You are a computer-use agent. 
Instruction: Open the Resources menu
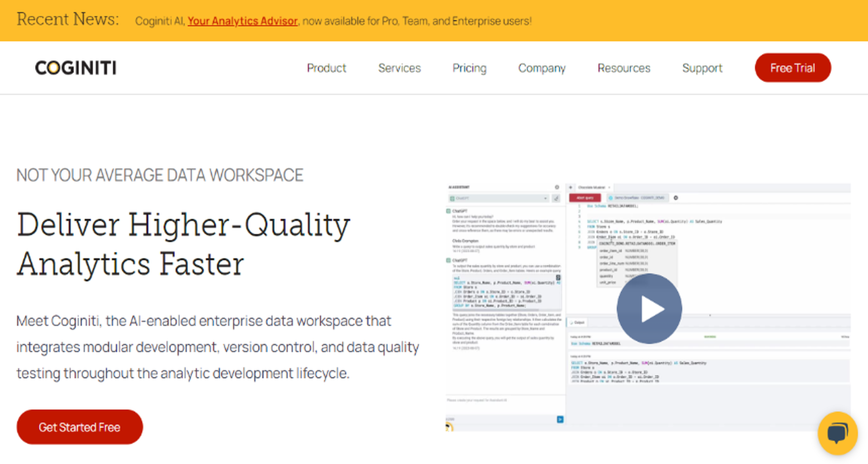[624, 68]
